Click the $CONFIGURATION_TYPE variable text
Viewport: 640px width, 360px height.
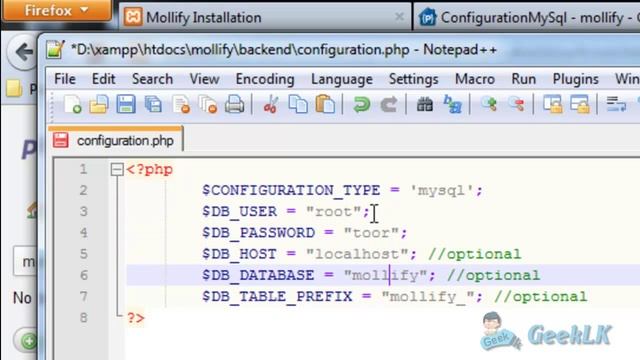[x=291, y=190]
